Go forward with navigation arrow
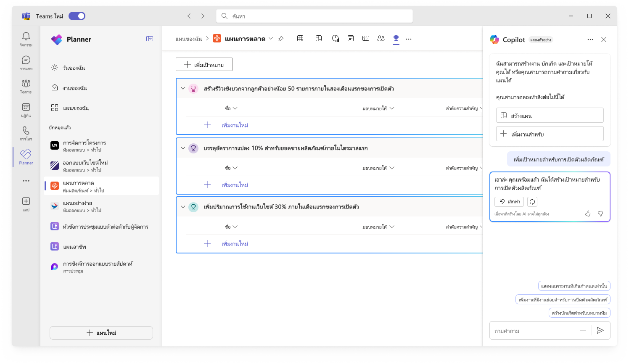Image resolution: width=629 pixels, height=364 pixels. (x=203, y=16)
